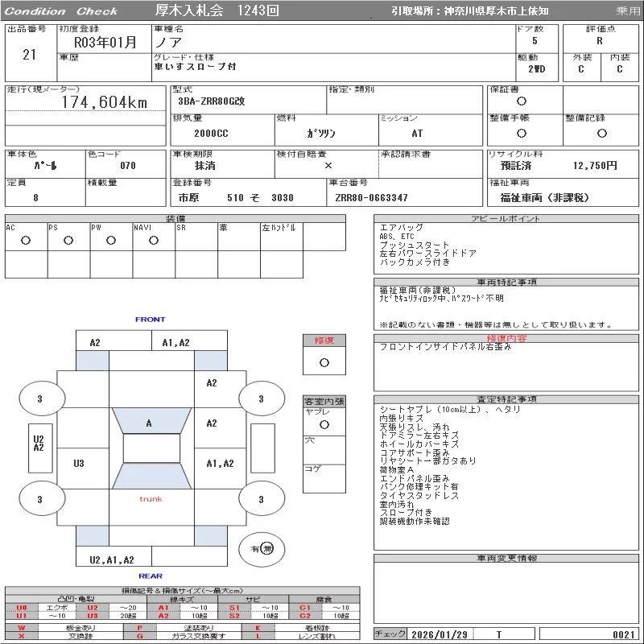Click the circle mark under 保証書
This screenshot has height=644, width=644.
(x=522, y=101)
